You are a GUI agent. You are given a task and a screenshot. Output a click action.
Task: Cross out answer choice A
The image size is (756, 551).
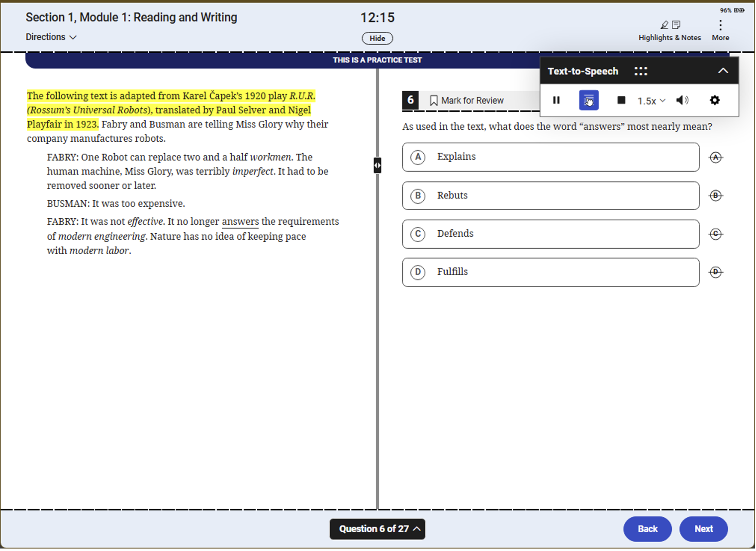[715, 157]
